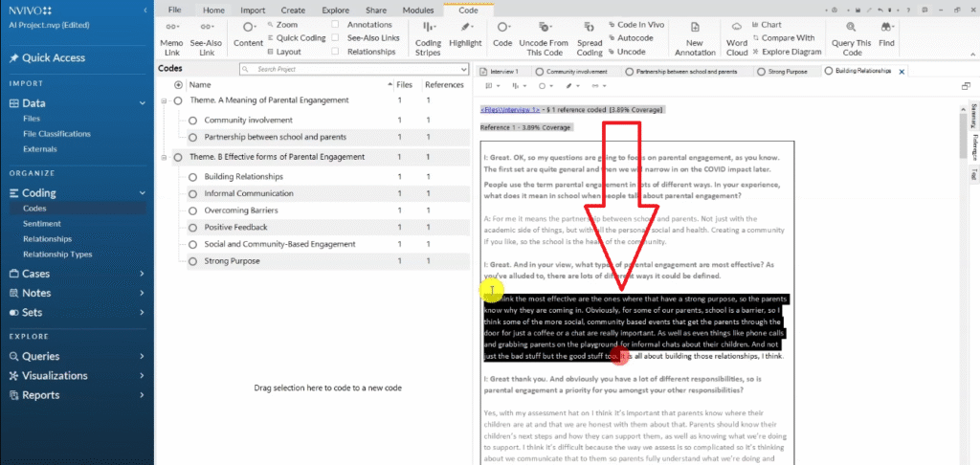The width and height of the screenshot is (980, 465).
Task: Tick the See-Also Links checkbox
Action: coord(334,38)
